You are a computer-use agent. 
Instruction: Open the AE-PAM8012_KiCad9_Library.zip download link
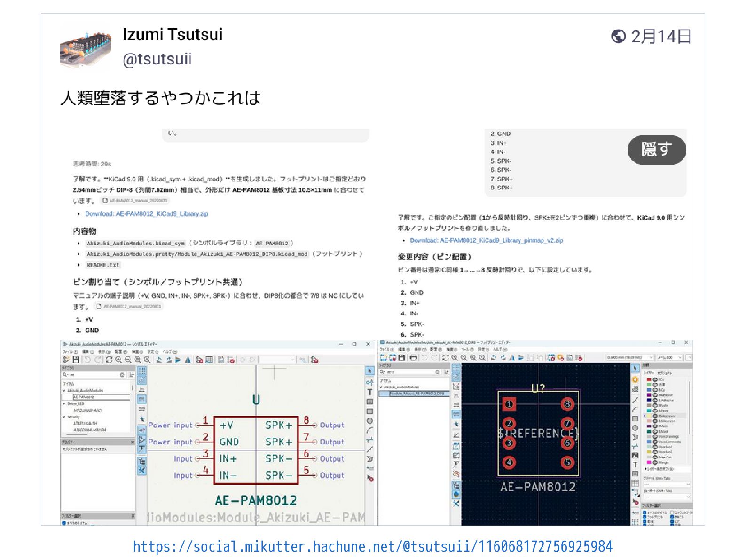click(x=147, y=214)
